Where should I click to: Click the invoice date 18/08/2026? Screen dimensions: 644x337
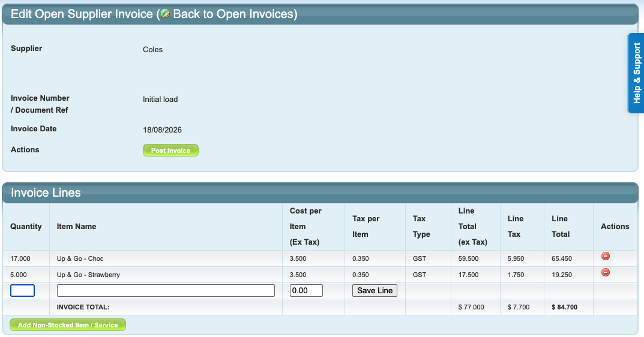pos(162,130)
